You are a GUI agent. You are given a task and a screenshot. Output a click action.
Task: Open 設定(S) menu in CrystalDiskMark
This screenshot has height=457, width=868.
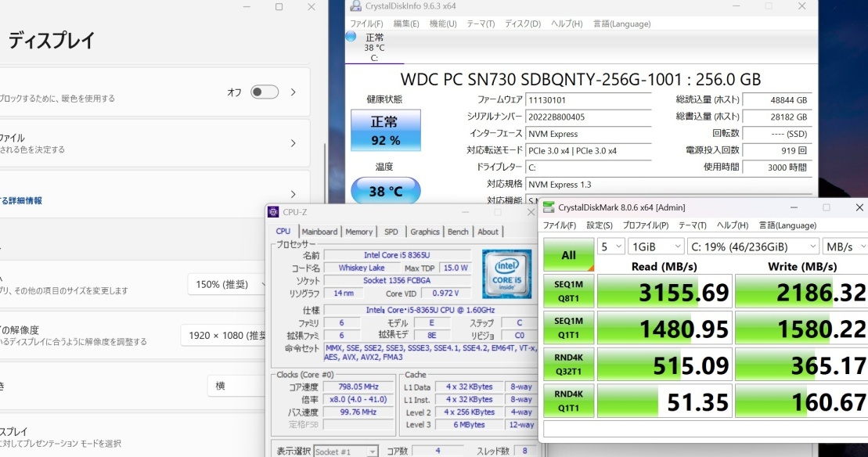coord(600,225)
